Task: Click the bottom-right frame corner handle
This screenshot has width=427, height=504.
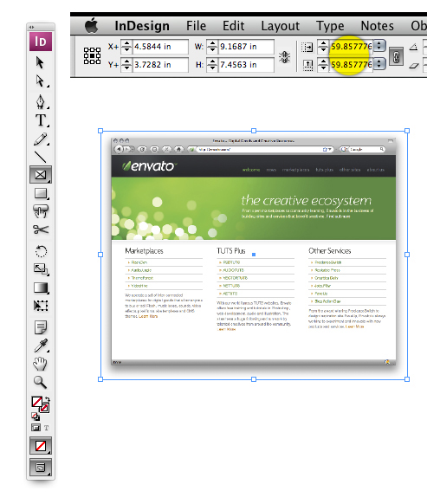Action: click(407, 379)
